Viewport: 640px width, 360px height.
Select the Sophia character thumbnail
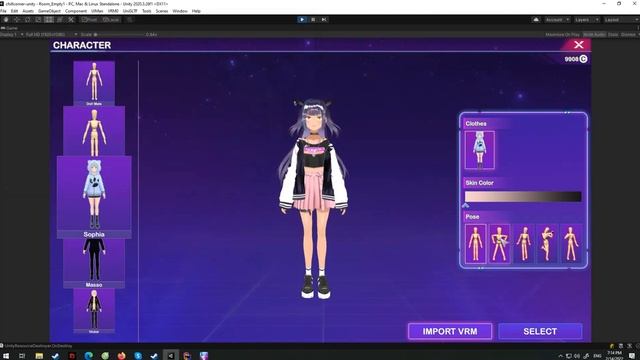tap(94, 197)
